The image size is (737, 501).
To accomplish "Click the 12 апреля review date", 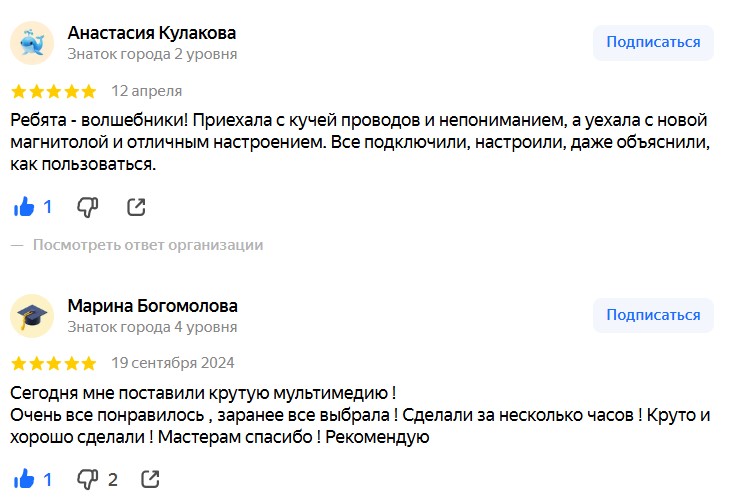I will click(147, 91).
